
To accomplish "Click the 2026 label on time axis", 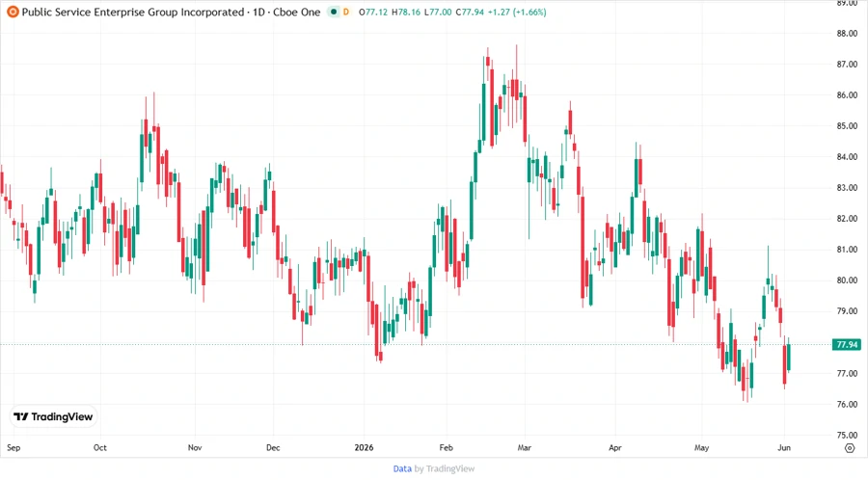I will pos(364,447).
